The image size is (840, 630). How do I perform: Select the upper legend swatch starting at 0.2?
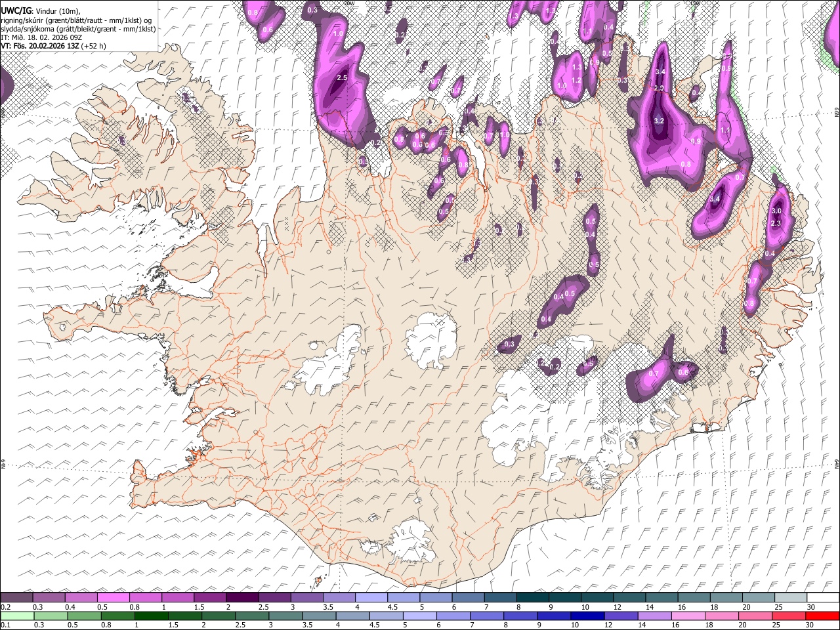17,597
